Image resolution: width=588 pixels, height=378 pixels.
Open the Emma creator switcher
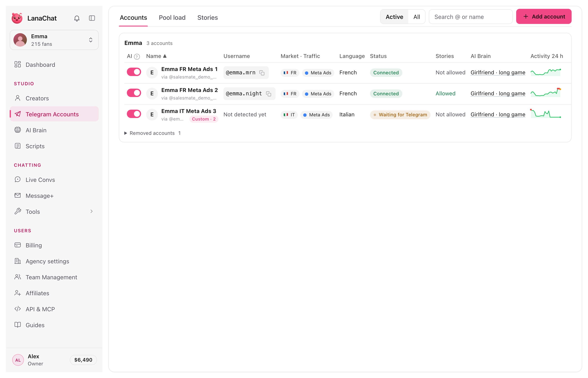point(54,40)
